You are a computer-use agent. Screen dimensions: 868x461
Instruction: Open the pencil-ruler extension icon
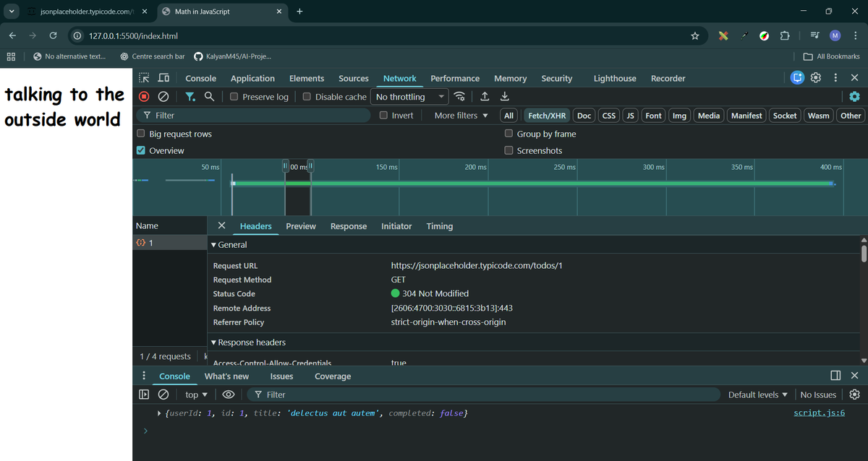(x=723, y=35)
